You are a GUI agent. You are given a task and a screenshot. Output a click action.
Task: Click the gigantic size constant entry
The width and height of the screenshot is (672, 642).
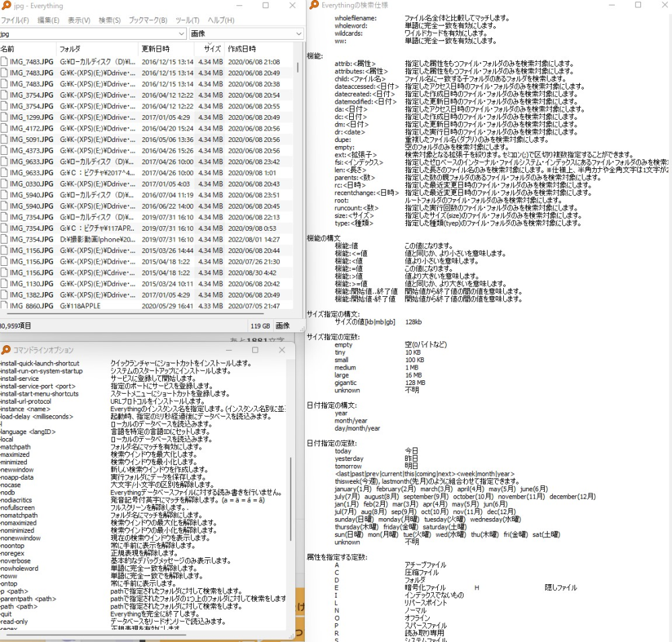(346, 382)
